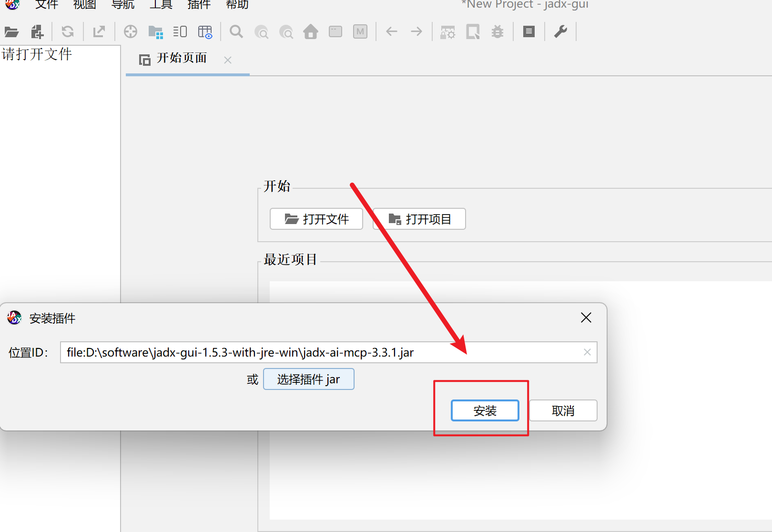Open the 插件 menu

pyautogui.click(x=199, y=5)
